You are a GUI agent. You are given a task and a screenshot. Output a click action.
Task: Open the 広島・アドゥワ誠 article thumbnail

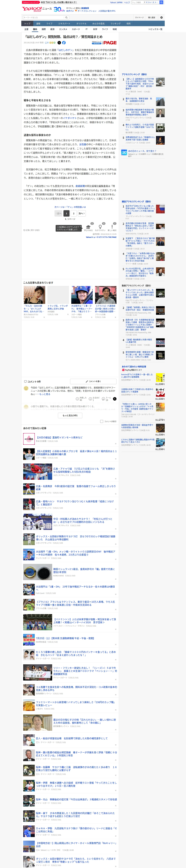[x=38, y=471]
